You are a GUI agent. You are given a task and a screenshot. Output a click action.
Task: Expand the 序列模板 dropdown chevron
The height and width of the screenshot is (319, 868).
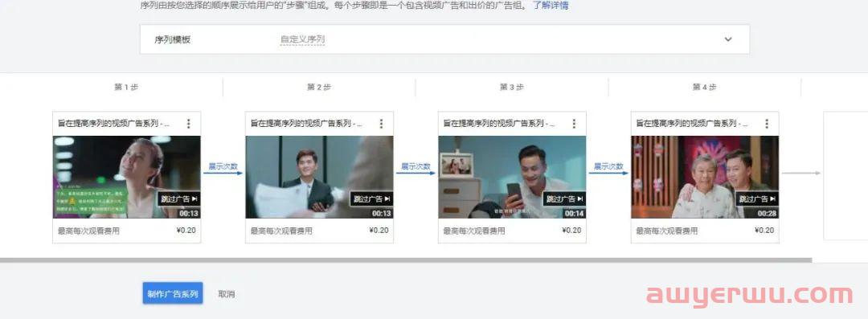pyautogui.click(x=728, y=39)
